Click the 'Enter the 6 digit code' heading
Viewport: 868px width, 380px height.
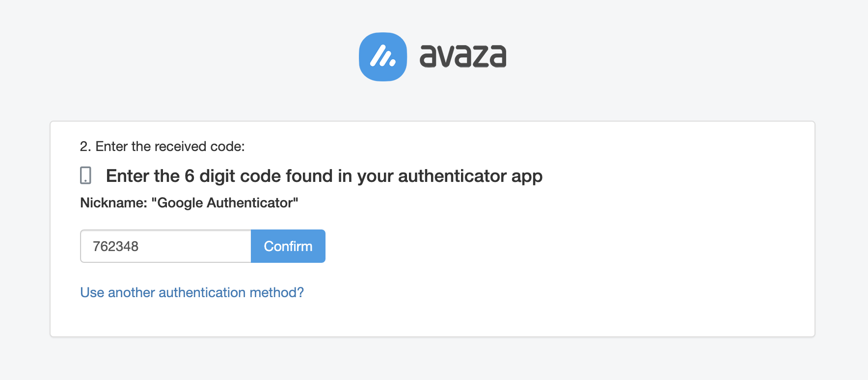coord(324,176)
